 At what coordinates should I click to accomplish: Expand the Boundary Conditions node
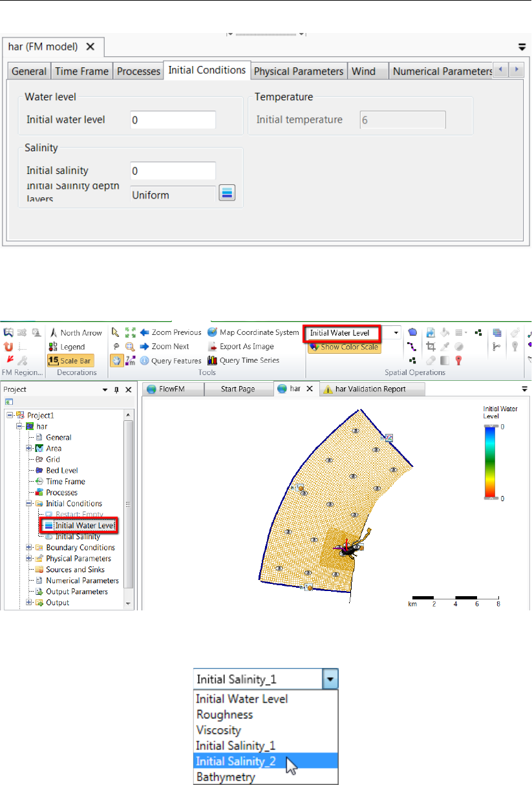[x=29, y=547]
